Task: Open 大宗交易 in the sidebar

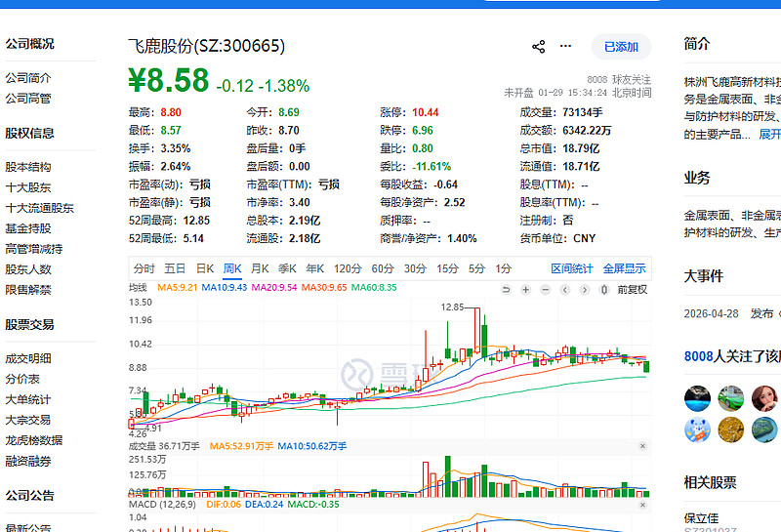Action: point(28,420)
